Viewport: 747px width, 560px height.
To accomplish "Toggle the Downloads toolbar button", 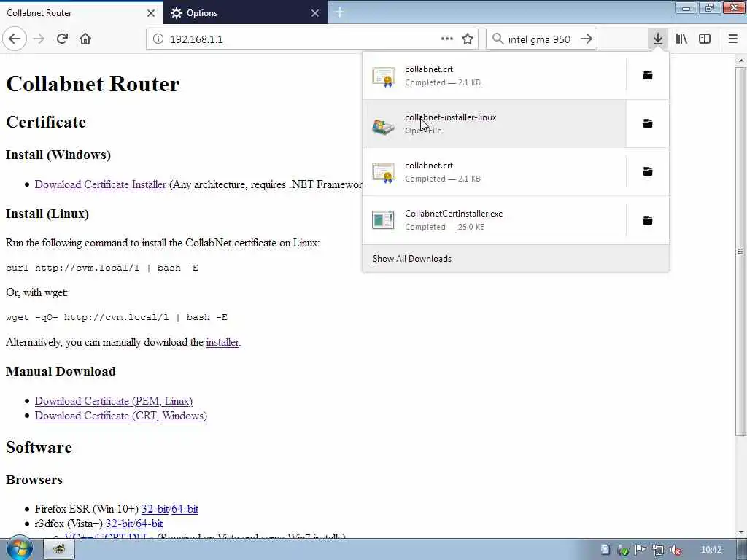I will point(658,39).
